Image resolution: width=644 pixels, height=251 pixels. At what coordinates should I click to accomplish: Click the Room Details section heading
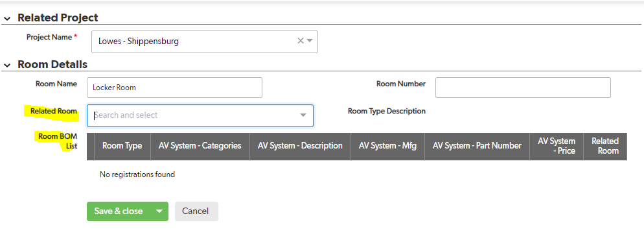point(52,65)
